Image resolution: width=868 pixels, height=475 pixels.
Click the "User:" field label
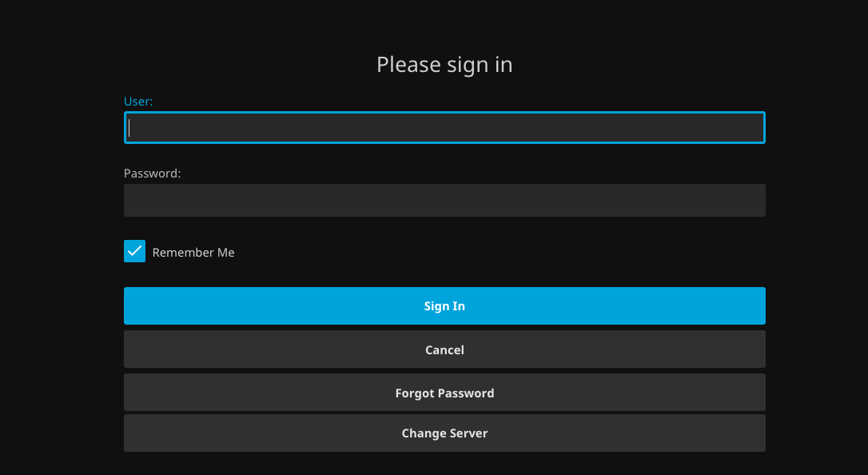coord(138,102)
